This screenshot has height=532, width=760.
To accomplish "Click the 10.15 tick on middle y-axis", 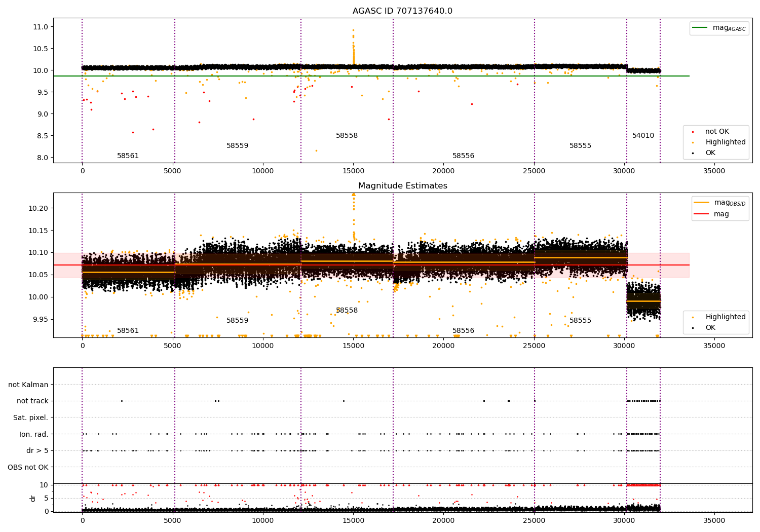I will point(38,231).
